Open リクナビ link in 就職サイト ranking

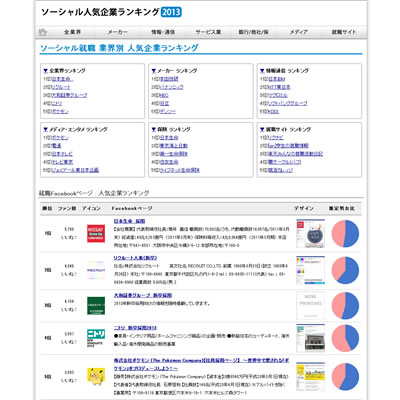pos(276,137)
